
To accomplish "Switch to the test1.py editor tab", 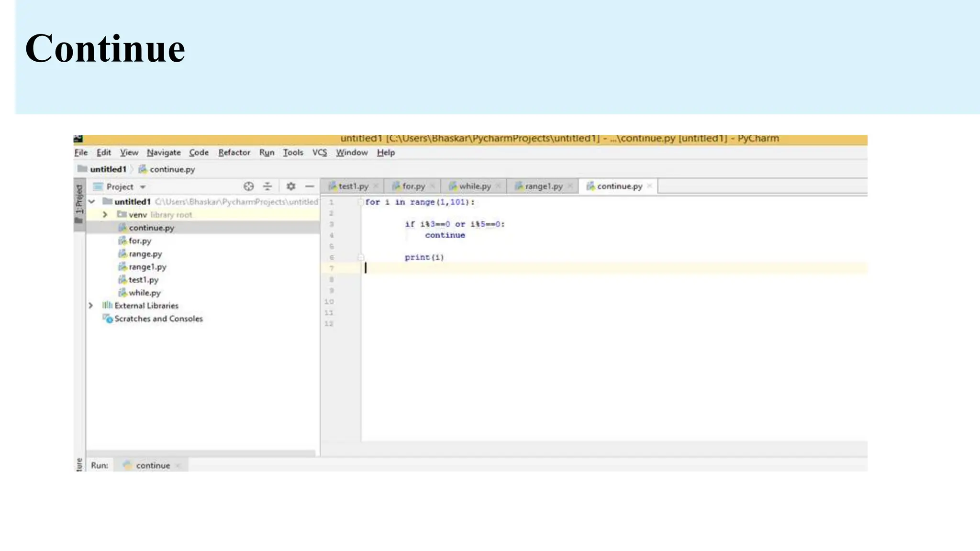I will coord(353,187).
